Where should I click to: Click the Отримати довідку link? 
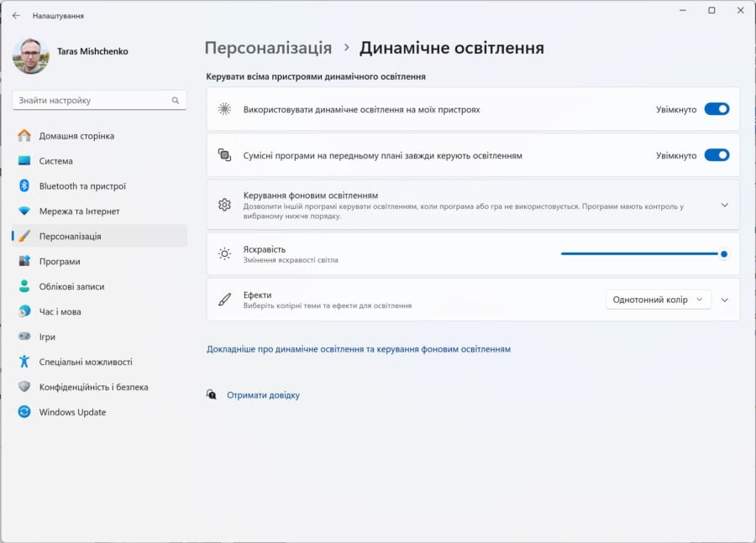[x=263, y=395]
